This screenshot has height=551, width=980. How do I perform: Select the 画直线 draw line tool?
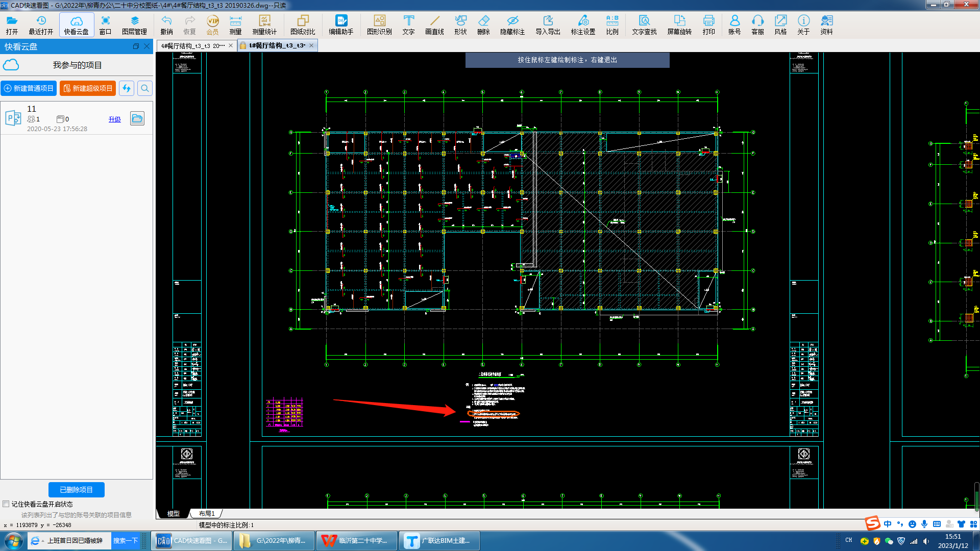pyautogui.click(x=434, y=25)
